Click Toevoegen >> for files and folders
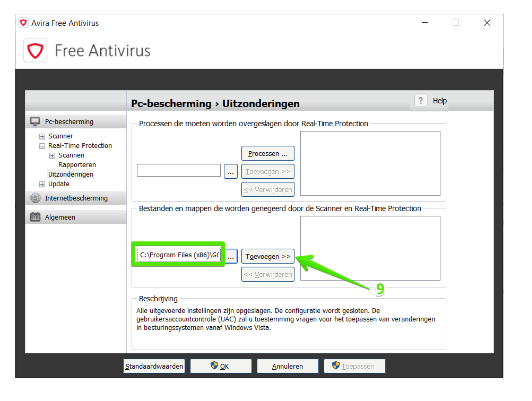The image size is (532, 401). click(x=268, y=256)
